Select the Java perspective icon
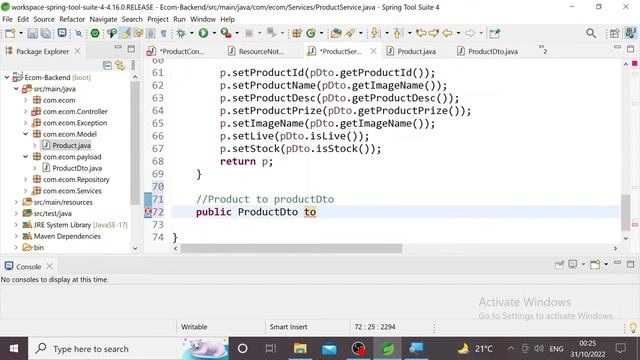 631,33
